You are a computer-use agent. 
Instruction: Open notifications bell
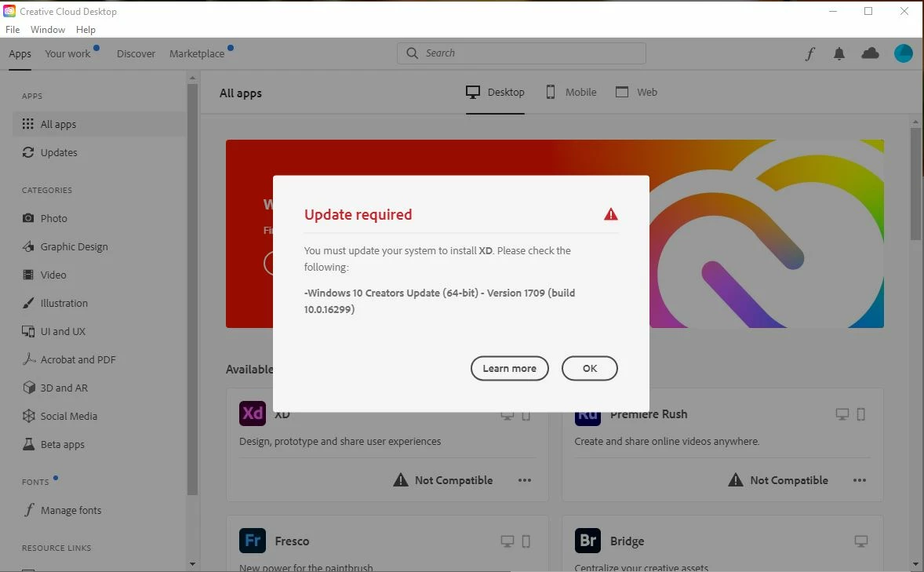click(x=839, y=53)
